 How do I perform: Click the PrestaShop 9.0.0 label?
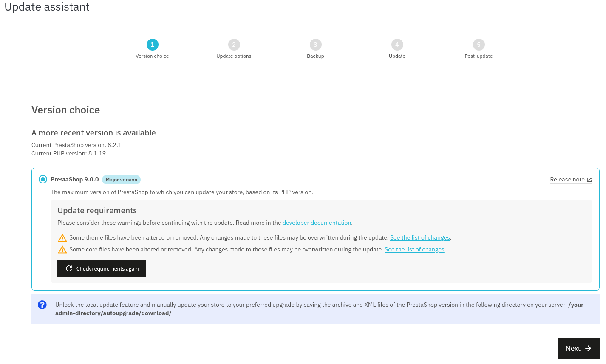coord(74,179)
